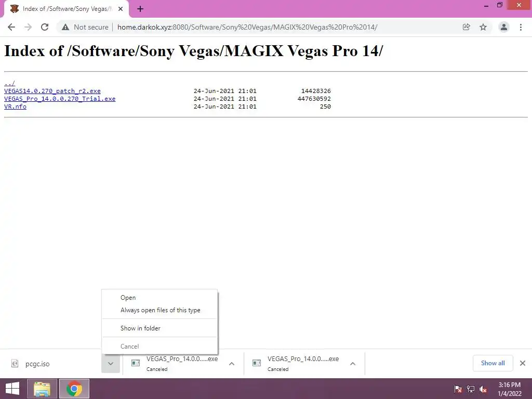Close the downloads bar
Viewport: 532px width, 399px height.
[523, 363]
